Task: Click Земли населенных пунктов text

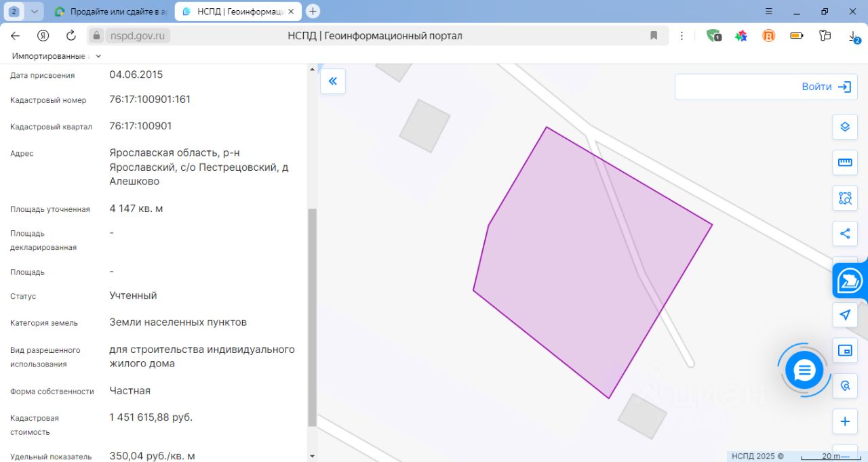Action: [178, 322]
